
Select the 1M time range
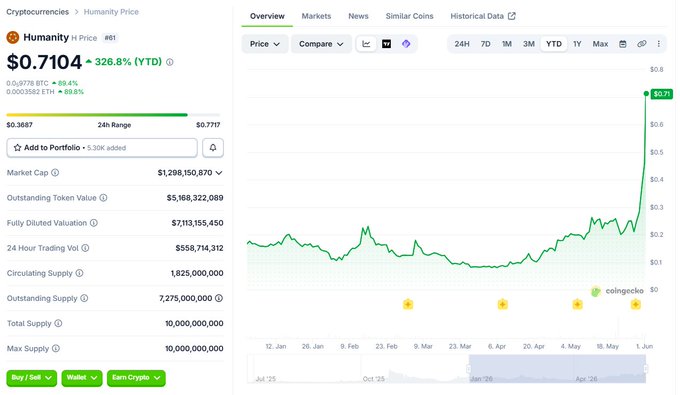point(507,44)
